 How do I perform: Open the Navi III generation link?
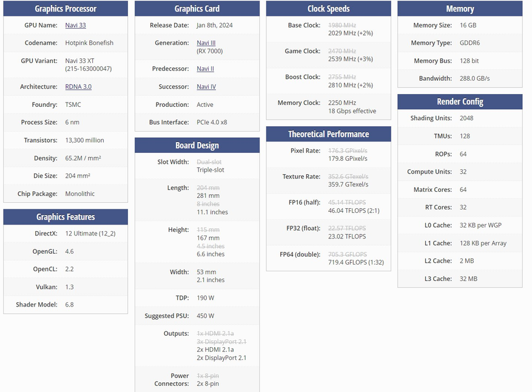click(206, 42)
